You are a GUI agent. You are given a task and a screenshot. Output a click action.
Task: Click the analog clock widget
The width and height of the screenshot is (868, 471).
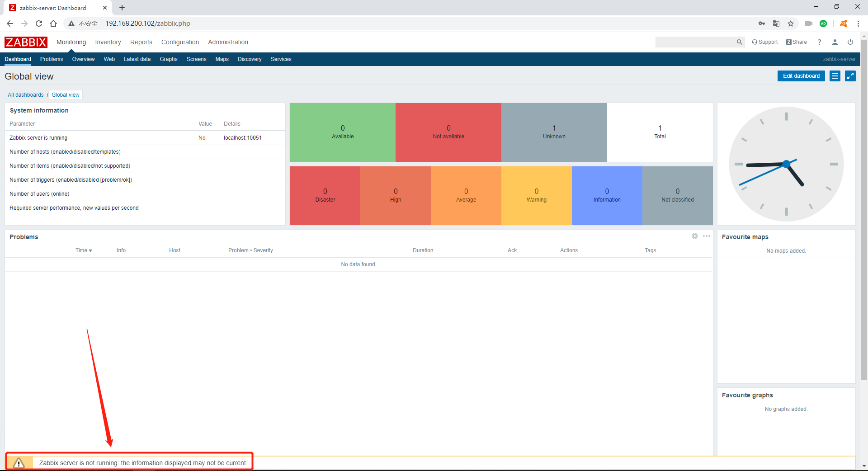coord(786,164)
